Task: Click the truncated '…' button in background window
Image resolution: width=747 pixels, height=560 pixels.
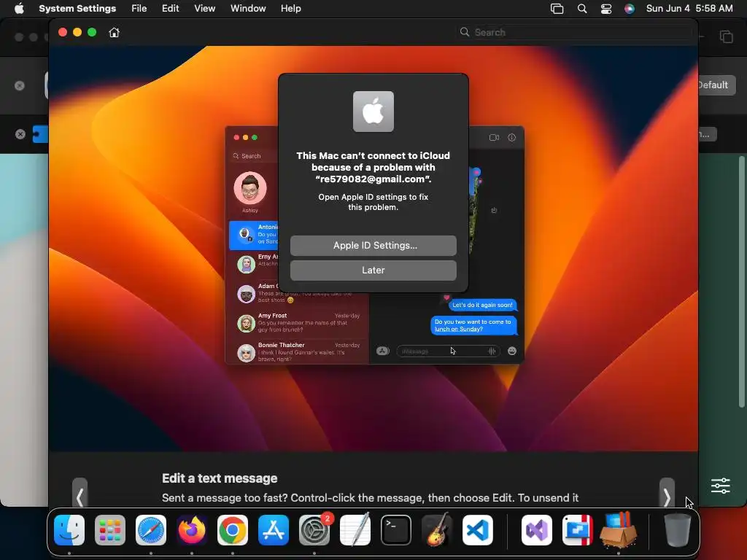Action: coord(708,134)
